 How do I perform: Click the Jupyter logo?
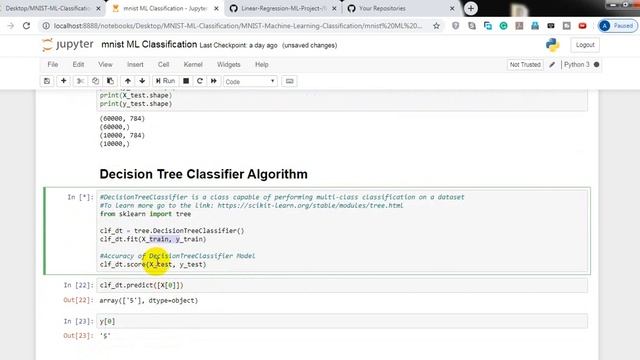tap(68, 44)
